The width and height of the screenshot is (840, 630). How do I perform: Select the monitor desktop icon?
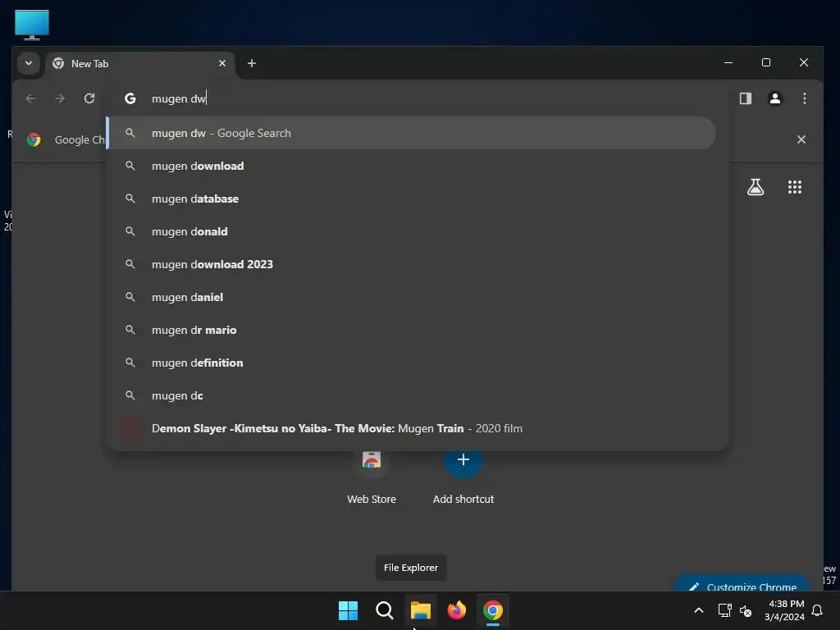[32, 25]
